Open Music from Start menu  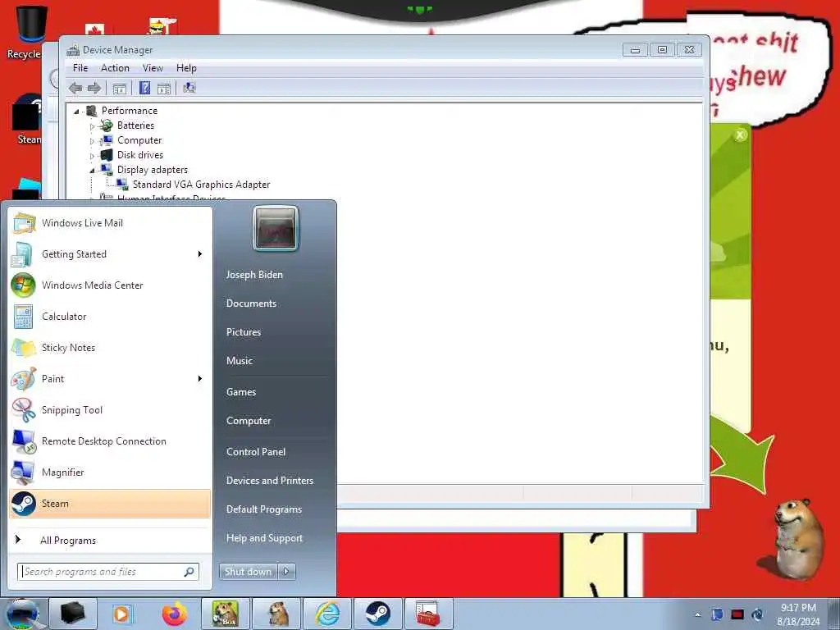tap(240, 361)
